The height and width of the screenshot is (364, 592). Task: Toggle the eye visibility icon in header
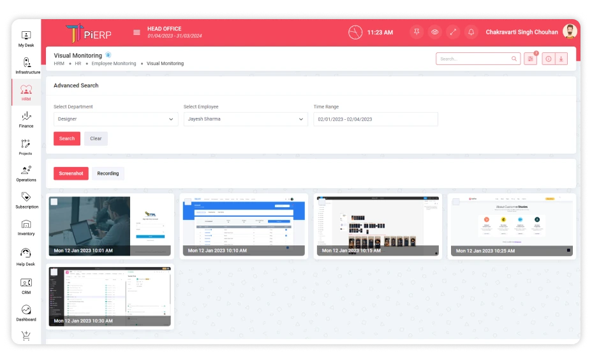pos(435,32)
